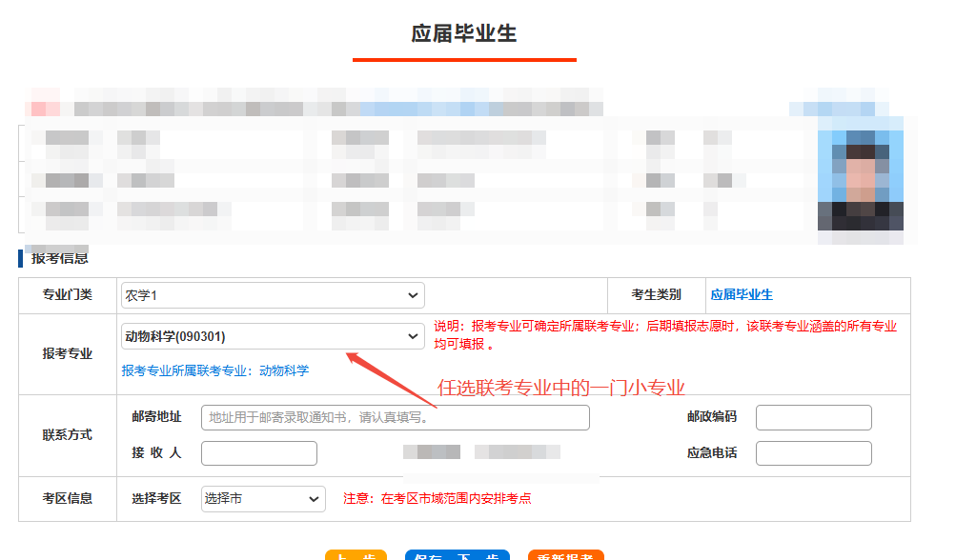Click the mailing address input field
The height and width of the screenshot is (560, 956).
point(396,417)
